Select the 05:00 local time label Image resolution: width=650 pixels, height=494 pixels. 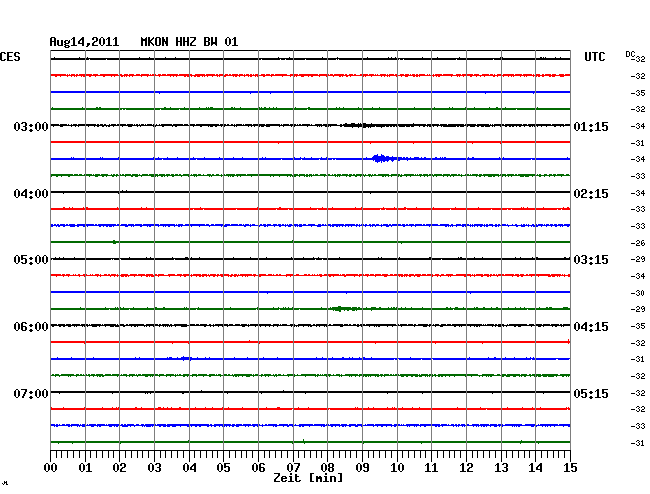31,260
